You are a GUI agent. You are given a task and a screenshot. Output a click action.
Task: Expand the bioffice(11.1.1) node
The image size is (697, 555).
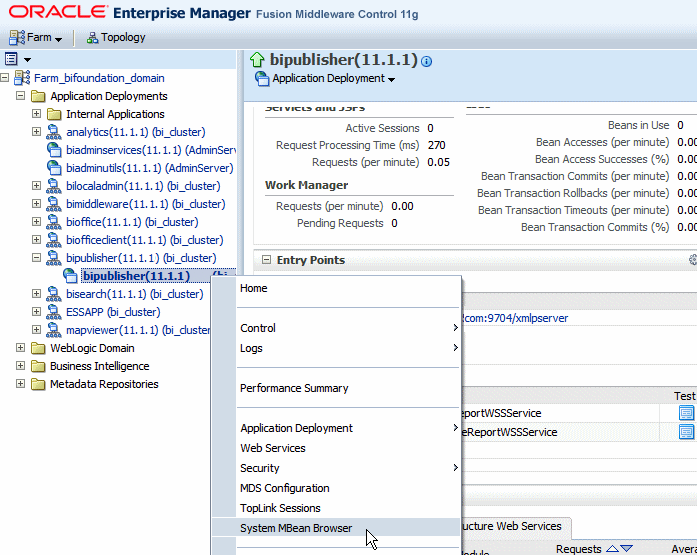[36, 221]
